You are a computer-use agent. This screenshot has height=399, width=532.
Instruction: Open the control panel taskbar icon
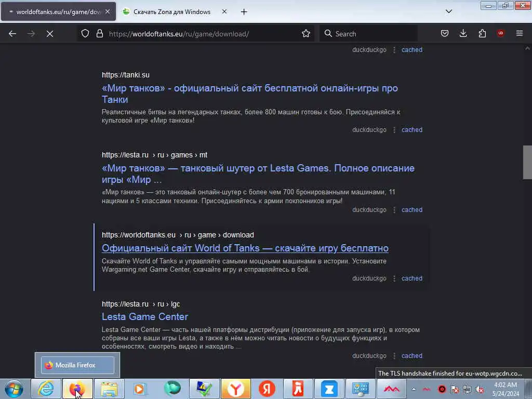pyautogui.click(x=361, y=389)
